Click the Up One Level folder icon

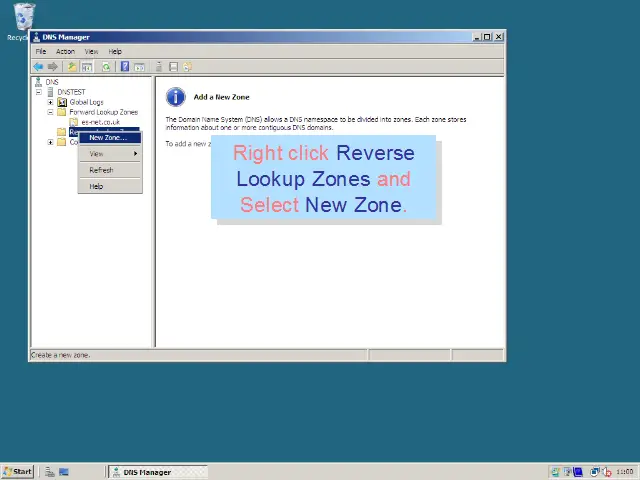pos(72,67)
